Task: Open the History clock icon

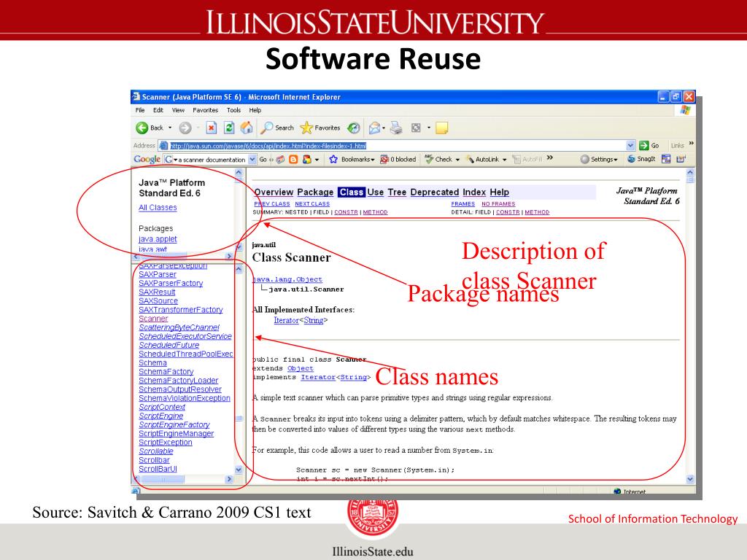Action: point(354,128)
